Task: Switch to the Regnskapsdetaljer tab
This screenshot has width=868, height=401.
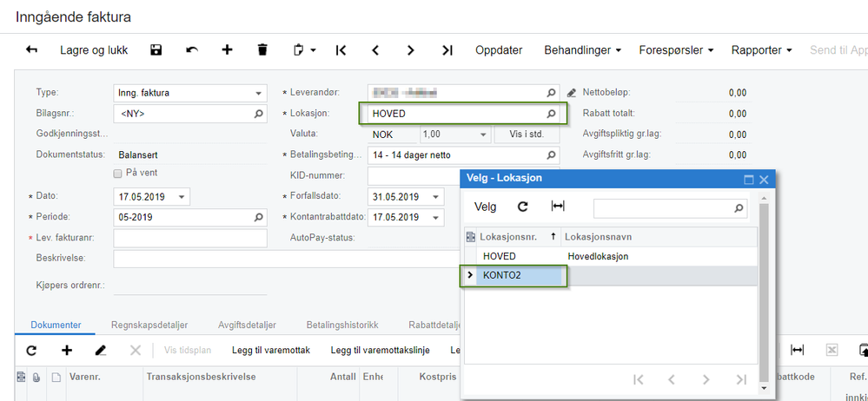Action: [x=149, y=325]
